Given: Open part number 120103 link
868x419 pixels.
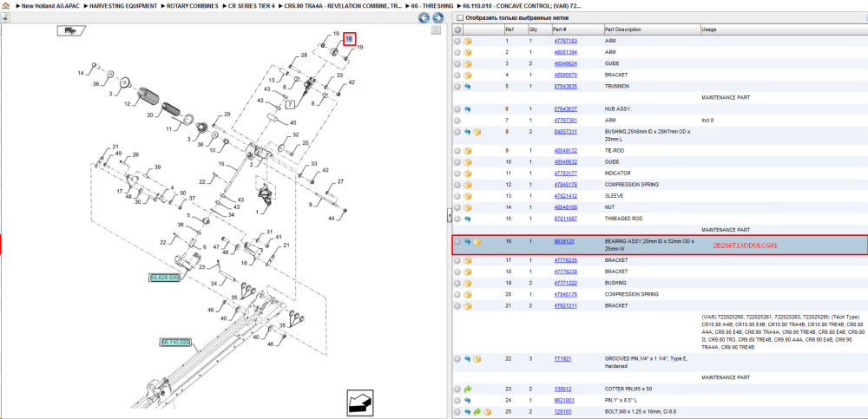Looking at the screenshot, I should (562, 412).
